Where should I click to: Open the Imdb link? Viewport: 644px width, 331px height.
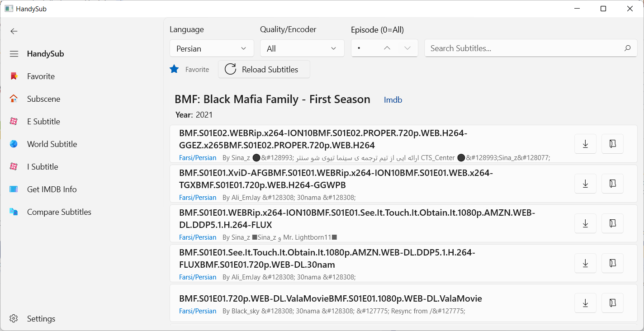click(393, 100)
